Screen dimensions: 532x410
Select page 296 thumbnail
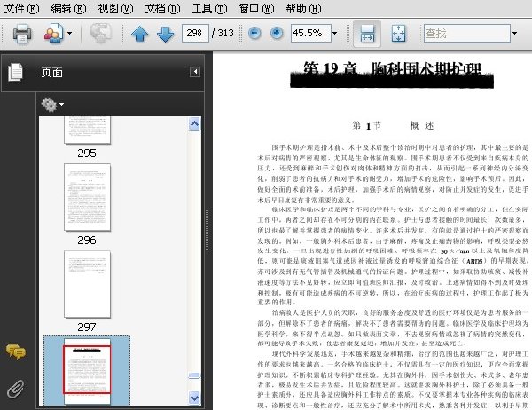(x=87, y=197)
